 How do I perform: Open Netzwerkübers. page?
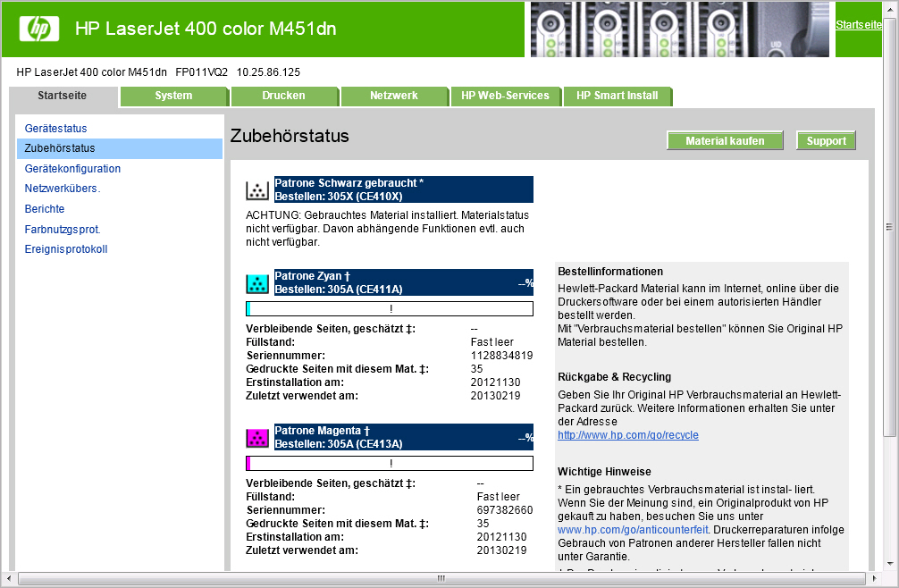(63, 189)
